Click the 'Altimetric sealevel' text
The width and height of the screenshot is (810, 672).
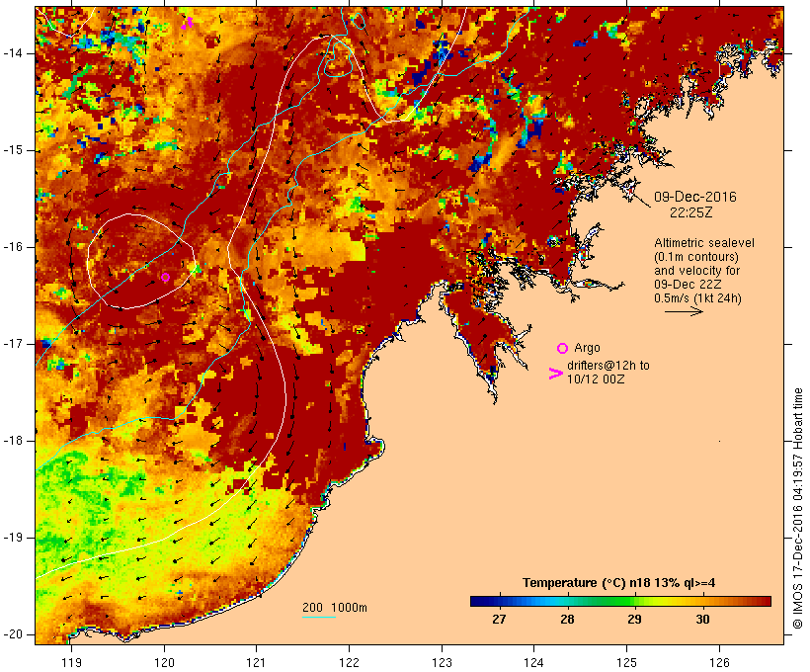click(704, 243)
